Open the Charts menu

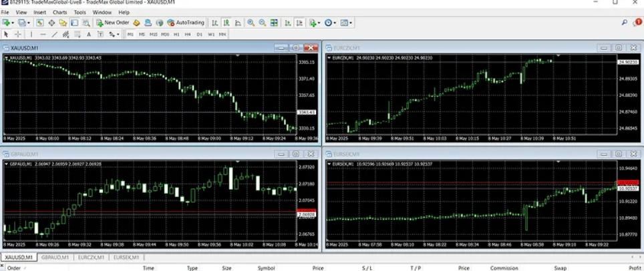(x=59, y=12)
